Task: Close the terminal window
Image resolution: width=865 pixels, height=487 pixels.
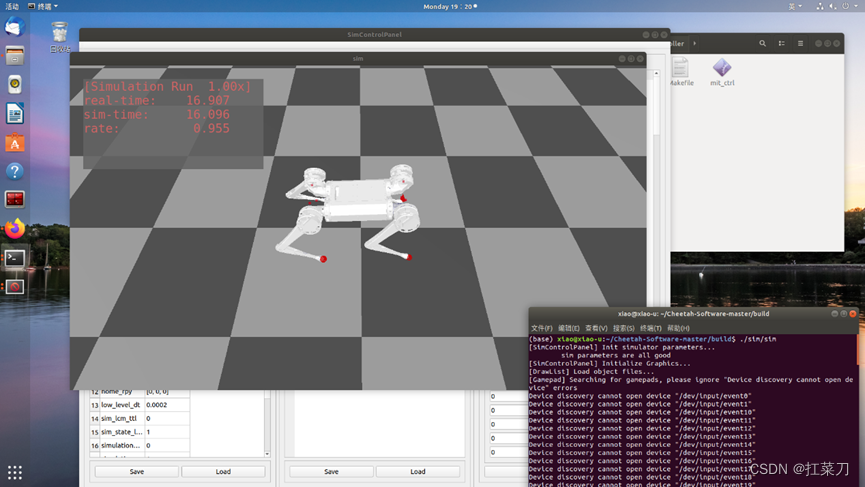Action: click(x=852, y=314)
